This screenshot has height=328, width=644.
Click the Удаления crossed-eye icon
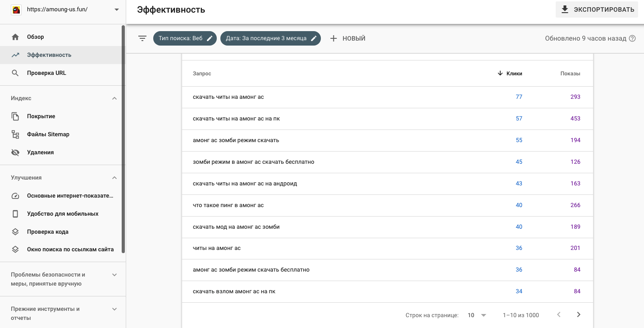(15, 152)
